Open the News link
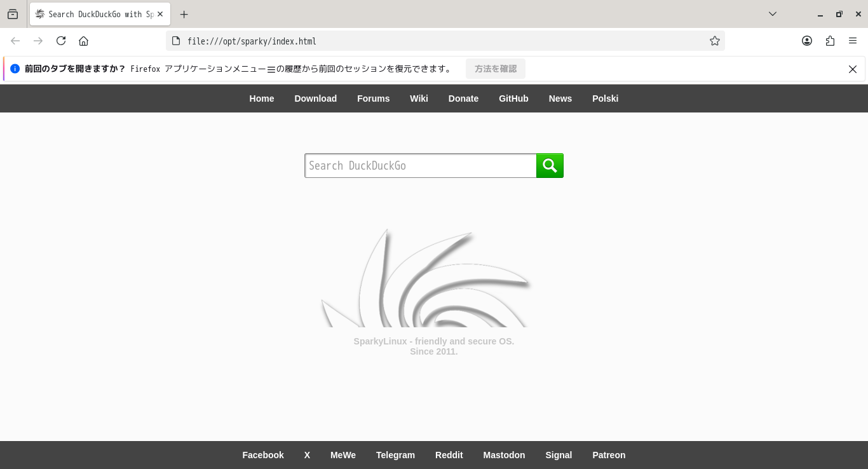 560,99
